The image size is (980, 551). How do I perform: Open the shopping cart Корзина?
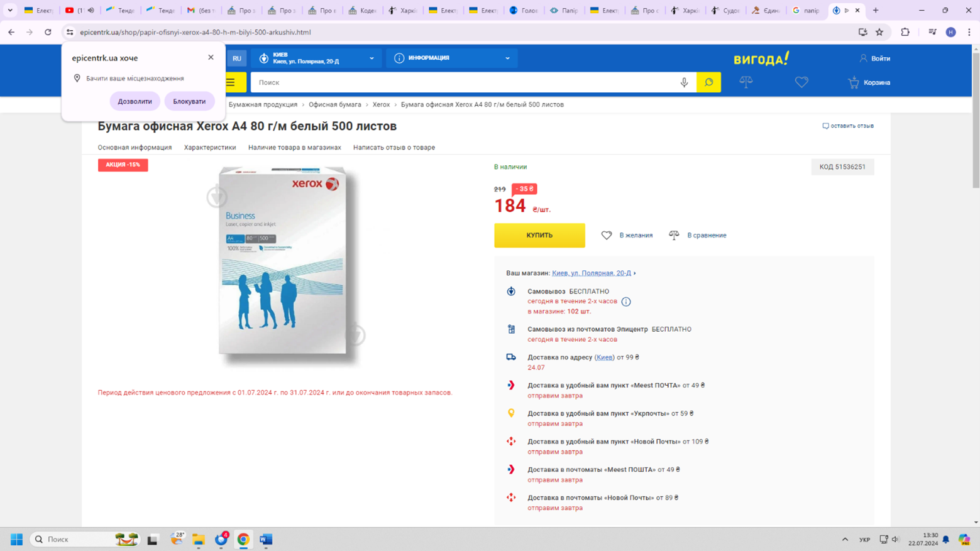tap(869, 82)
